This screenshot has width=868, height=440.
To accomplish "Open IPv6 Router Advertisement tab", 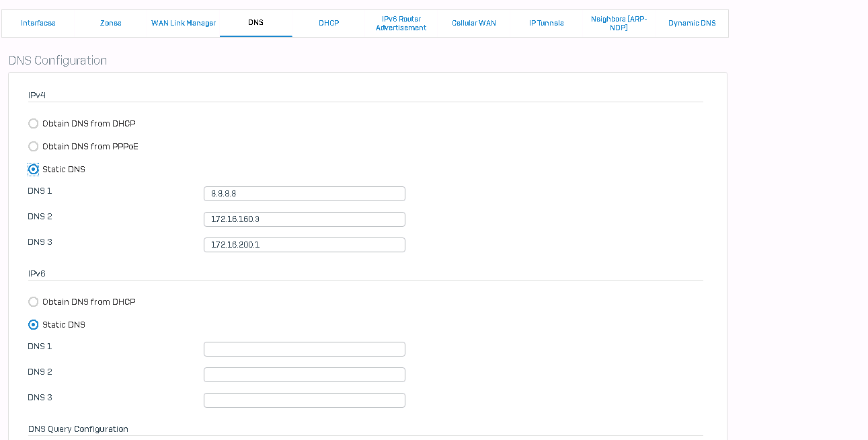I will (401, 24).
